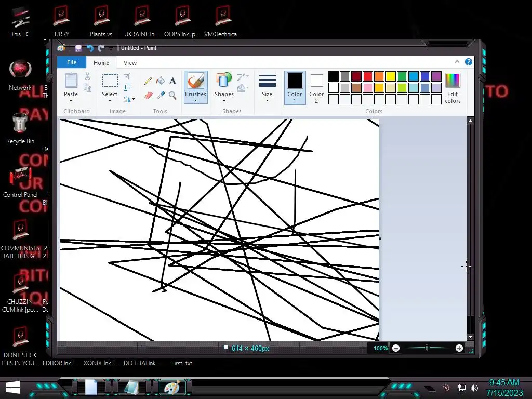Switch to the Home tab
The width and height of the screenshot is (532, 399).
101,63
